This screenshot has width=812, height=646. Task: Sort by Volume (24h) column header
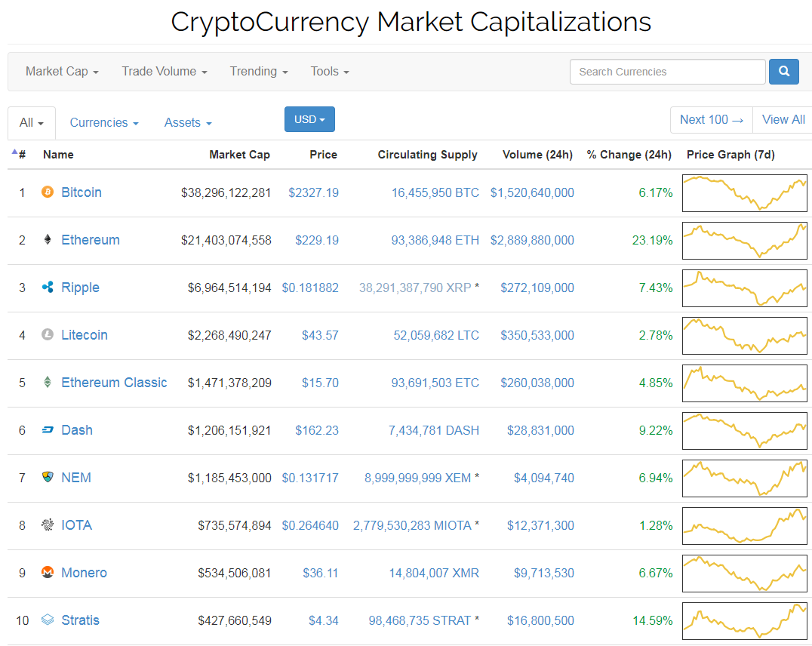point(537,155)
